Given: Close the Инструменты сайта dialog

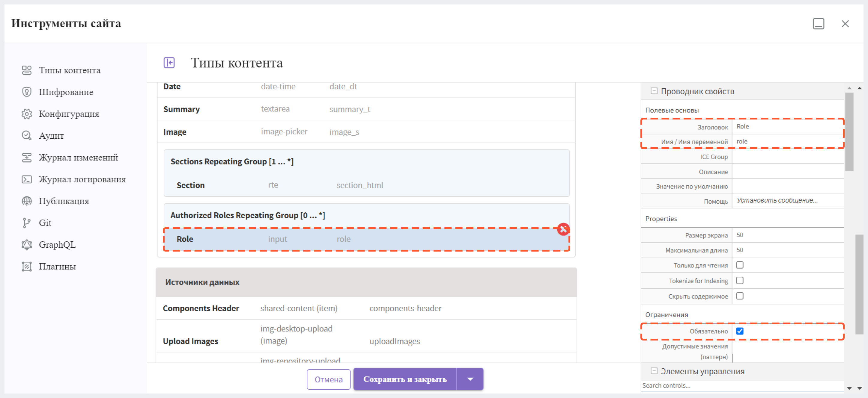Looking at the screenshot, I should click(x=845, y=24).
